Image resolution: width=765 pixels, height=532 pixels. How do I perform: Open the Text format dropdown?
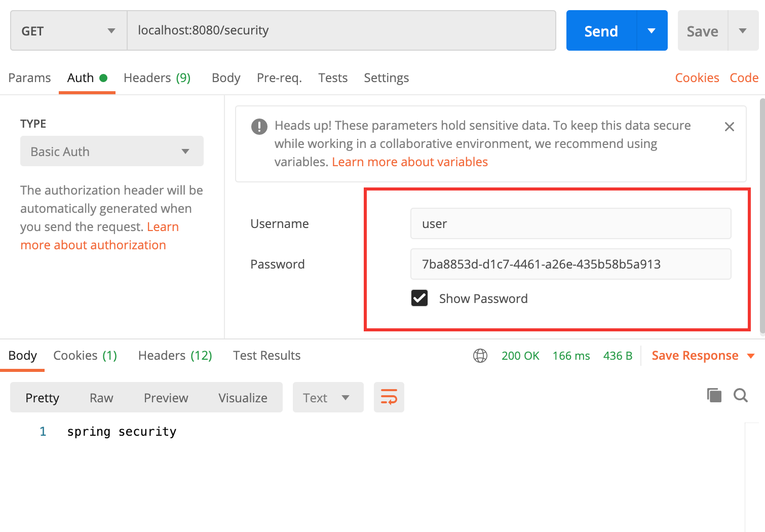click(327, 398)
